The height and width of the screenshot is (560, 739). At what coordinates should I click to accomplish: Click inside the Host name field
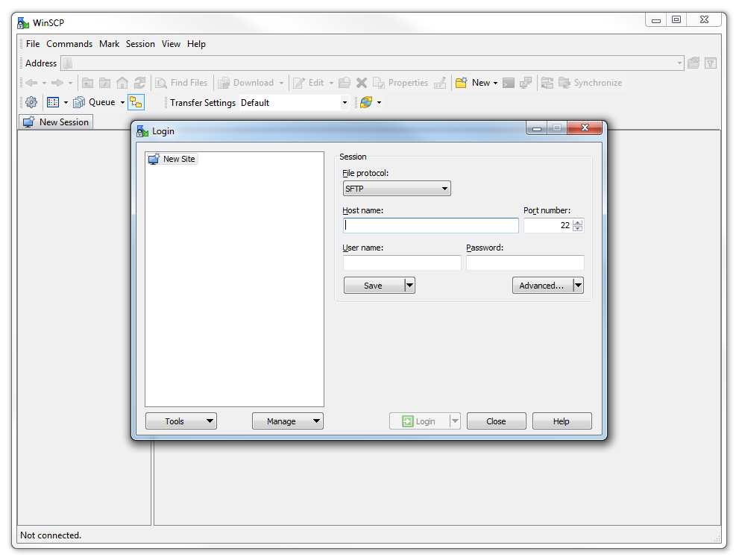pyautogui.click(x=430, y=225)
